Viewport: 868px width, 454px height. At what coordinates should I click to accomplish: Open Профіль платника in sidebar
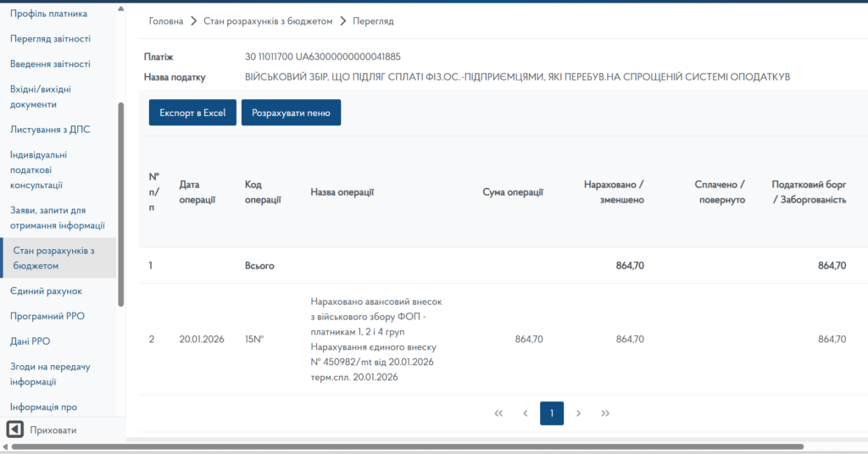click(x=48, y=14)
